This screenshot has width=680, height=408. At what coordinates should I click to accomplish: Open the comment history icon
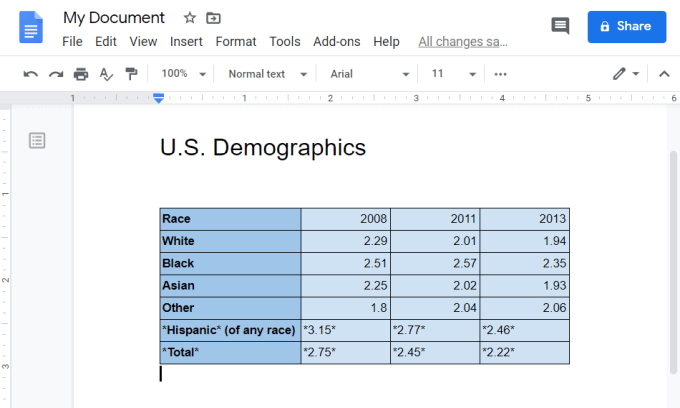click(560, 27)
